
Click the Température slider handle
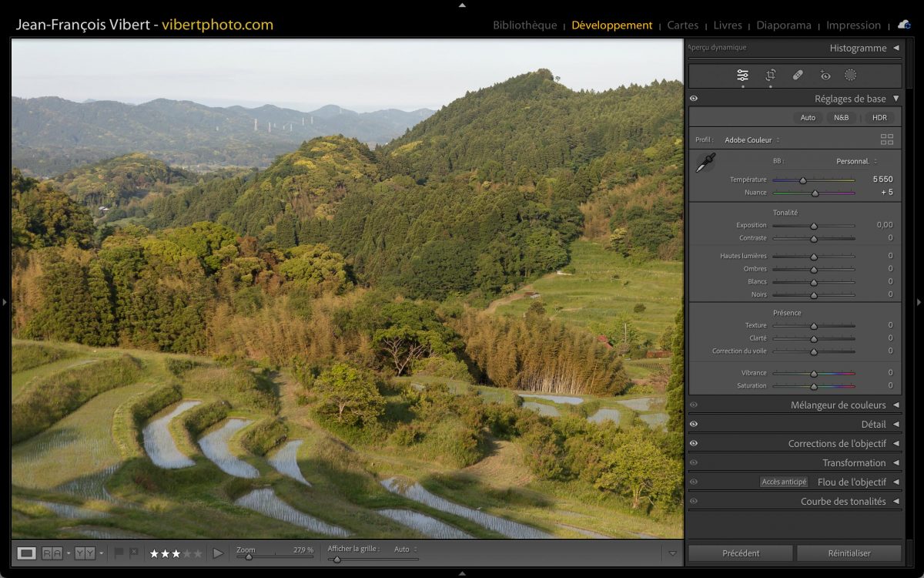802,180
